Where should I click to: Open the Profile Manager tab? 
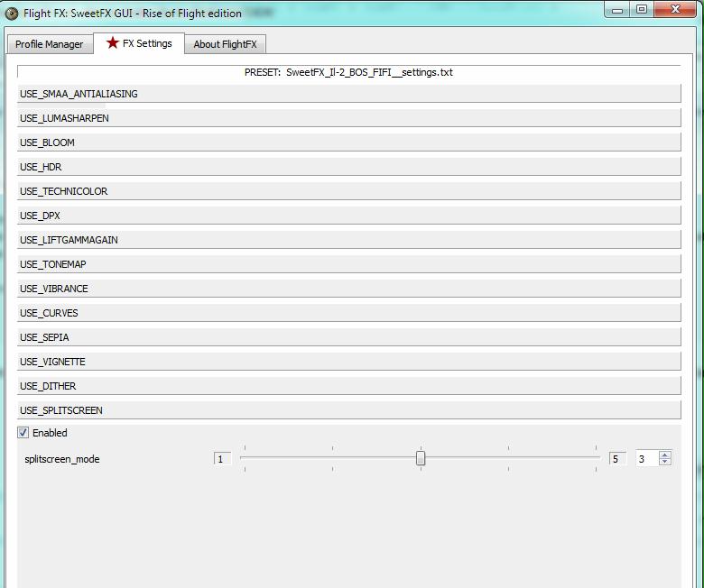point(50,44)
